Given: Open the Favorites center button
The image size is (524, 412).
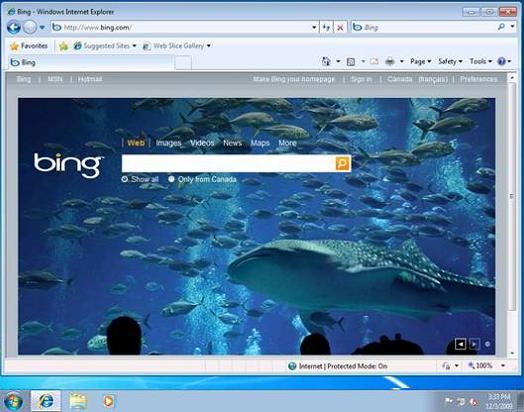Looking at the screenshot, I should [29, 46].
